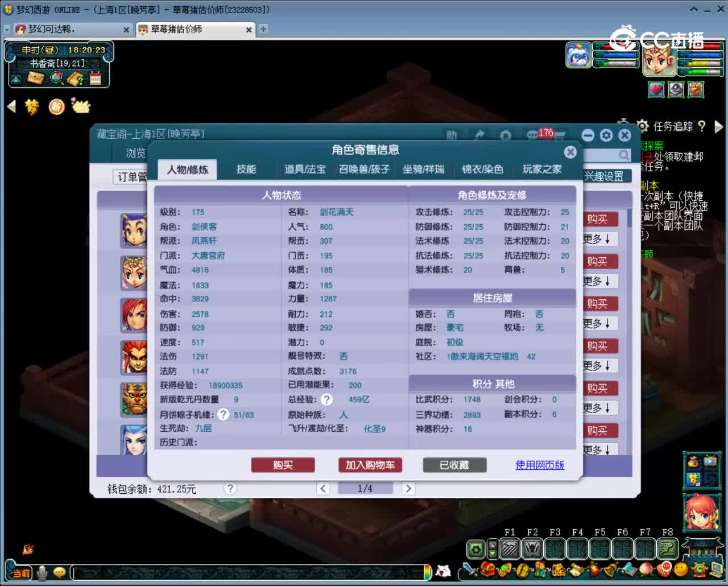Go to next page arrow beside 1/4

click(408, 489)
